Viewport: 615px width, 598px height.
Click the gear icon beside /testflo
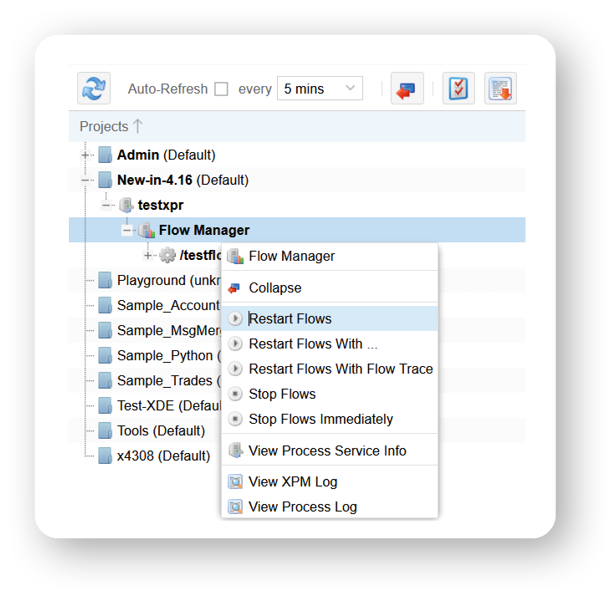[167, 255]
